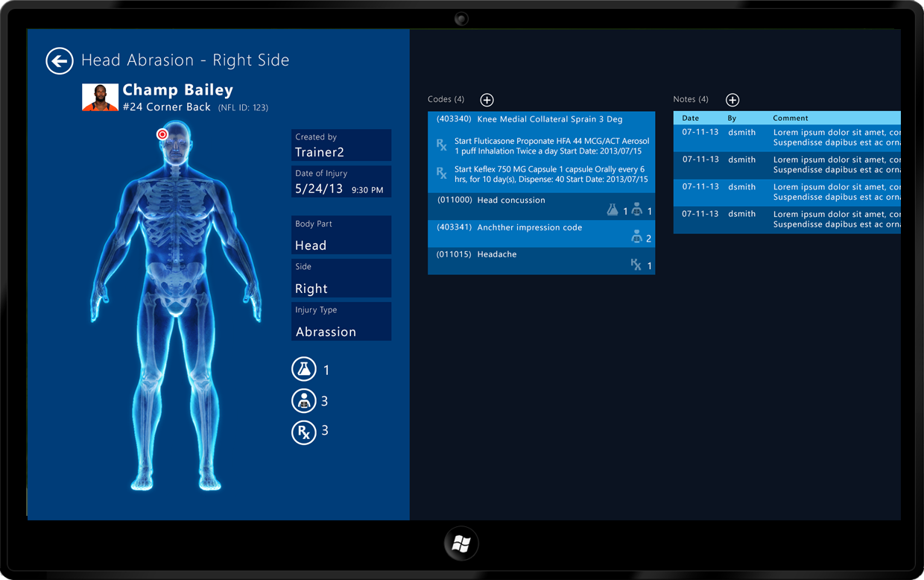Select the red injury marker on the head

[162, 135]
